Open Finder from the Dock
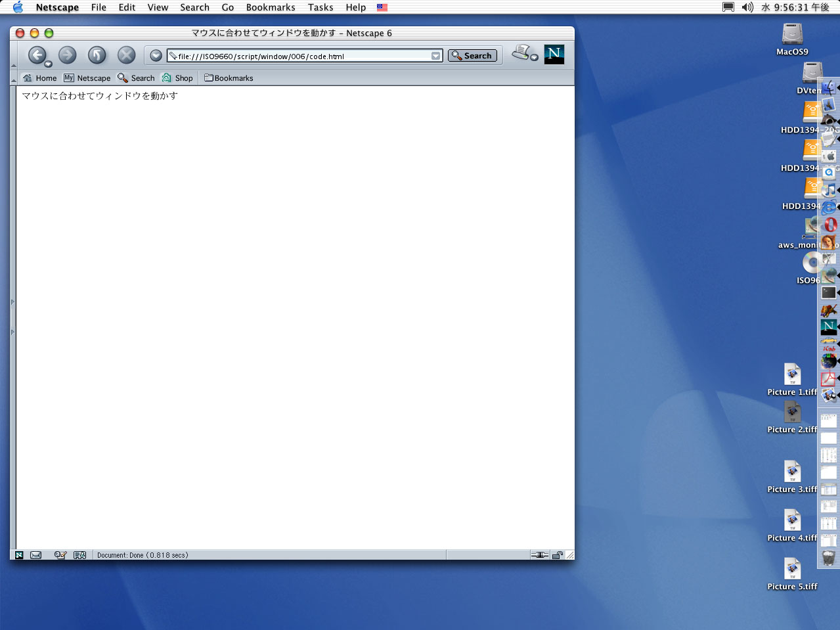The height and width of the screenshot is (630, 840). click(x=829, y=87)
